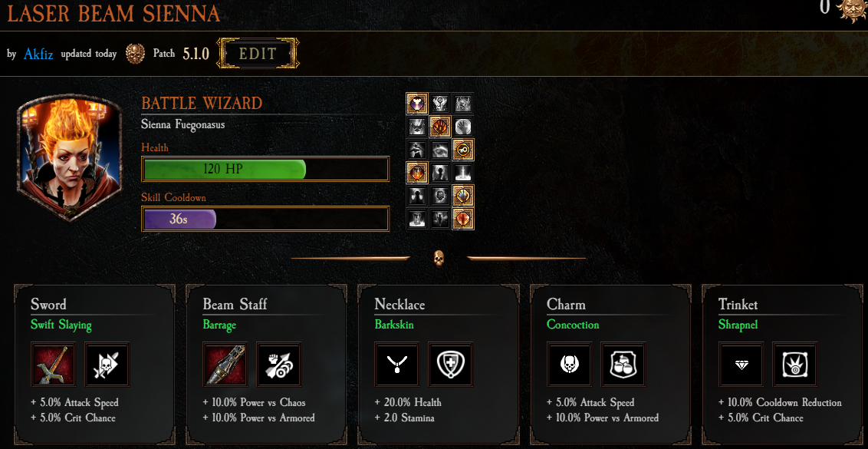
Task: Click the Sword weapon icon
Action: coord(53,364)
